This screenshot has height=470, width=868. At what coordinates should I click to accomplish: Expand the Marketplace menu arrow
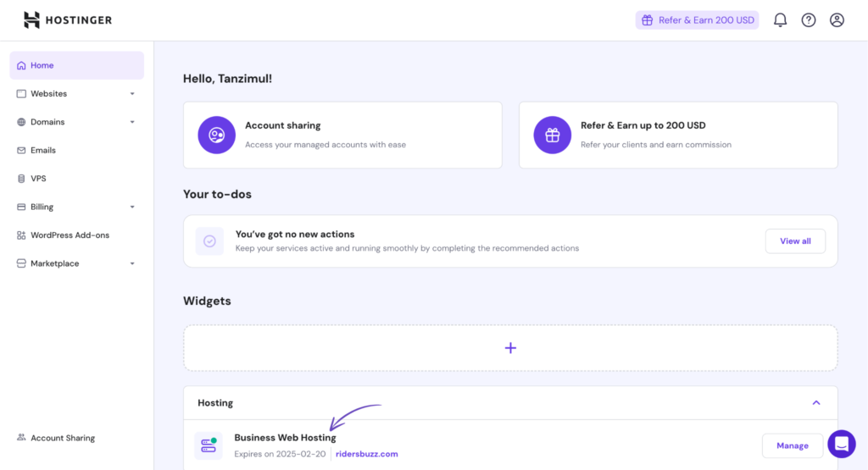pyautogui.click(x=132, y=263)
